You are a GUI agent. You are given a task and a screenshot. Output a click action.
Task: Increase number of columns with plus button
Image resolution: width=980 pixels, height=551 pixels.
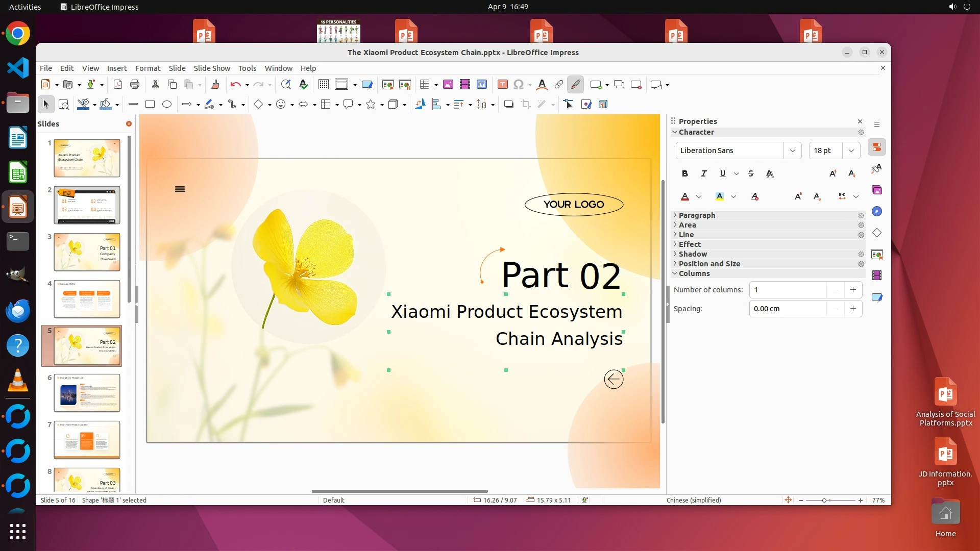pos(853,290)
